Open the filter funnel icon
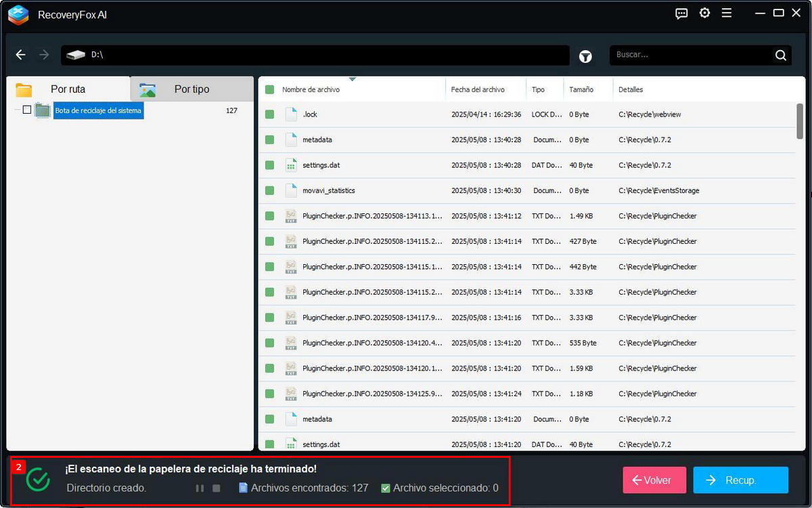The height and width of the screenshot is (508, 812). click(x=585, y=57)
